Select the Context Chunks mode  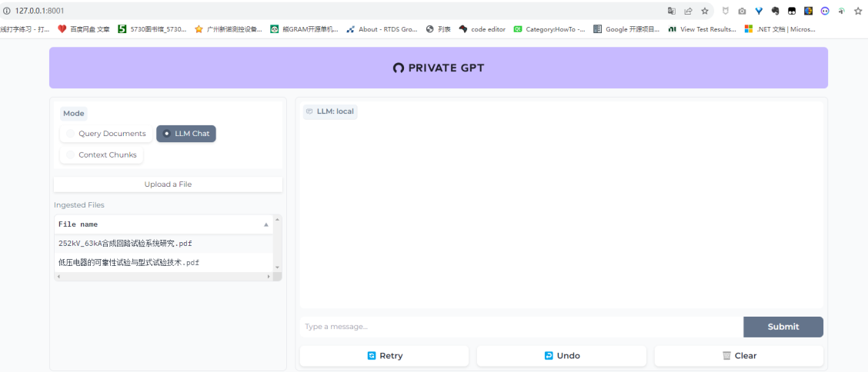point(102,154)
